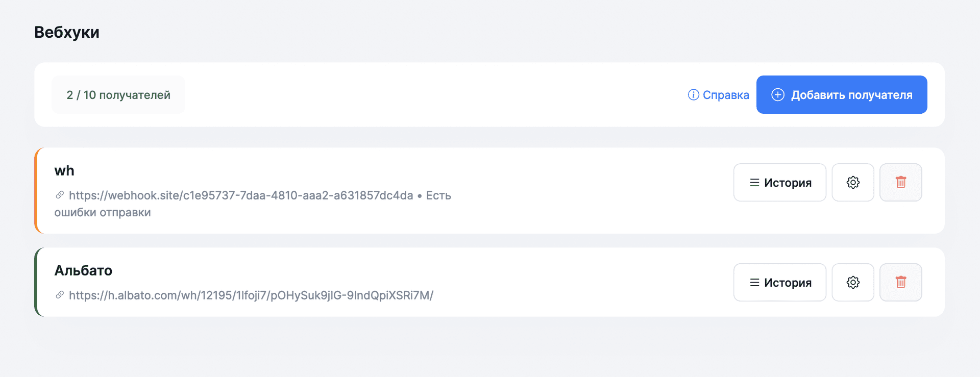The height and width of the screenshot is (377, 980).
Task: Click list icon in Альбато История button
Action: pyautogui.click(x=754, y=283)
